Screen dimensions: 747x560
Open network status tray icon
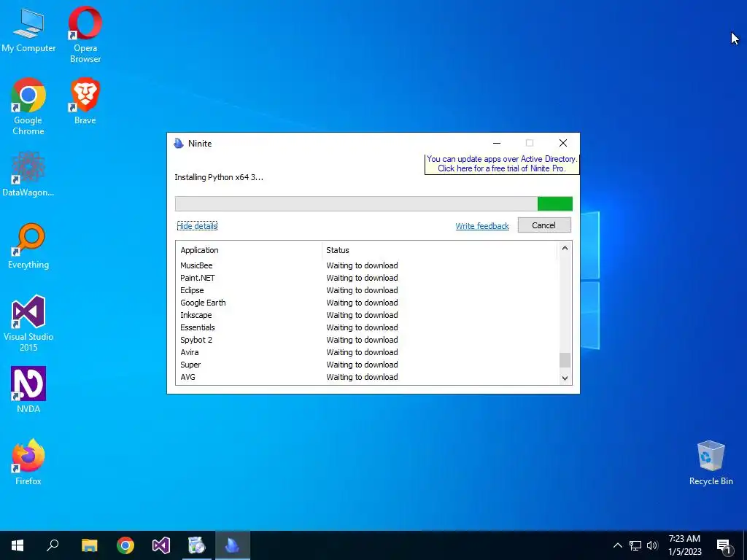pyautogui.click(x=635, y=545)
